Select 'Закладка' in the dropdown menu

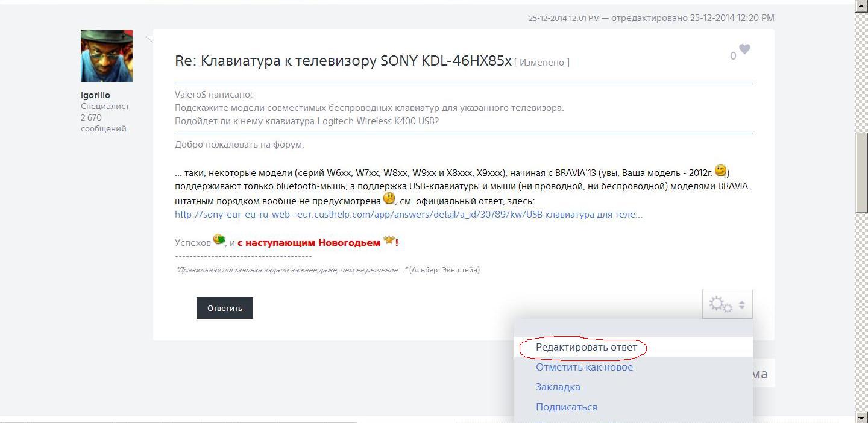[558, 387]
